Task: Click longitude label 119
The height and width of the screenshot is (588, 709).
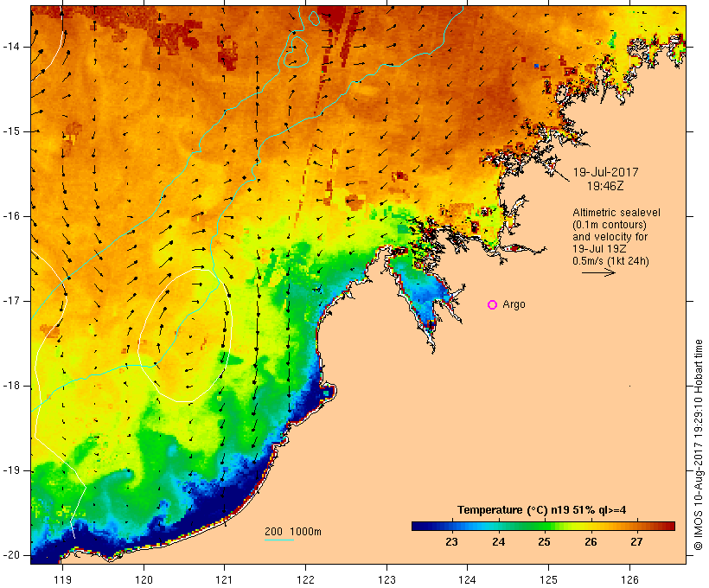Action: coord(62,579)
